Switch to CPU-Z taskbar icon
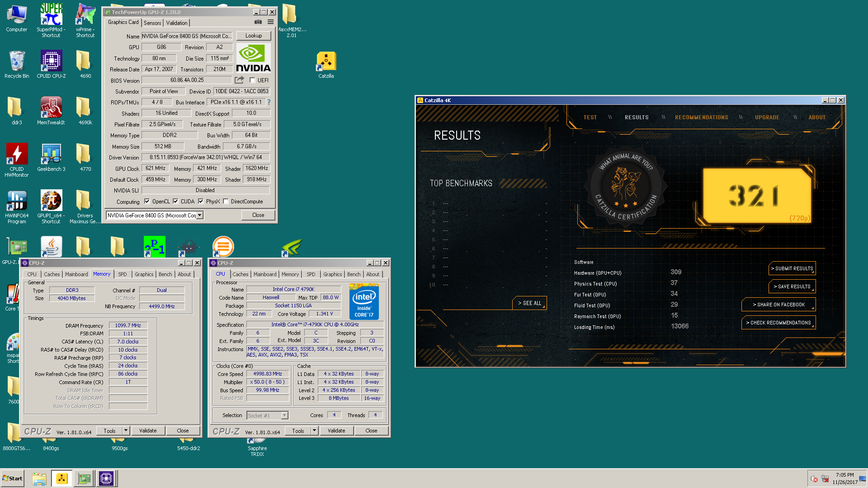This screenshot has height=488, width=868. click(106, 479)
